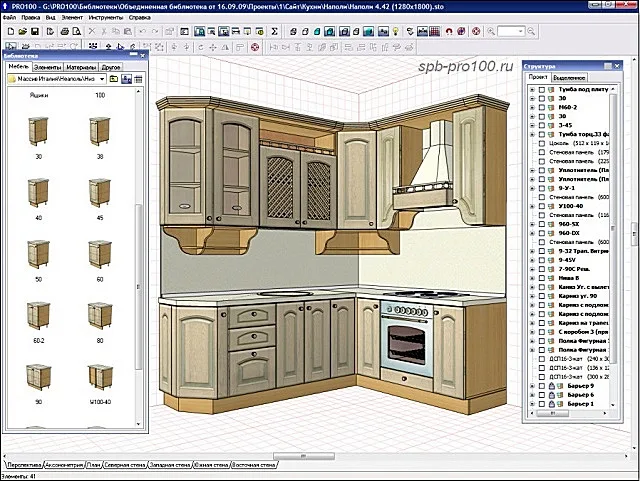Open the folder icon in toolbar

click(x=22, y=31)
